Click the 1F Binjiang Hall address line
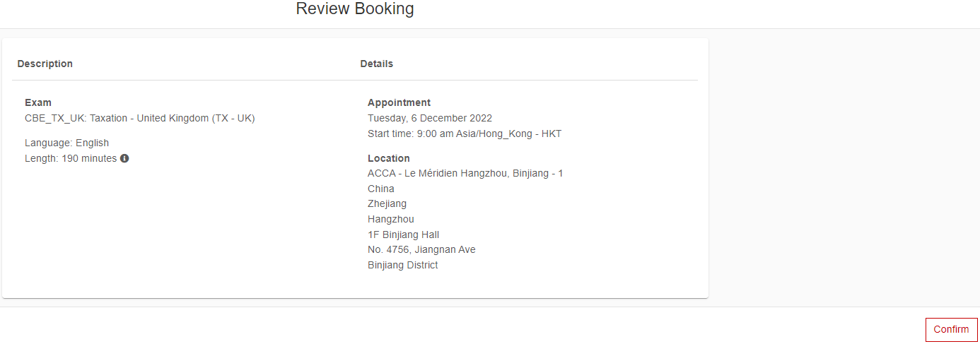 point(404,235)
